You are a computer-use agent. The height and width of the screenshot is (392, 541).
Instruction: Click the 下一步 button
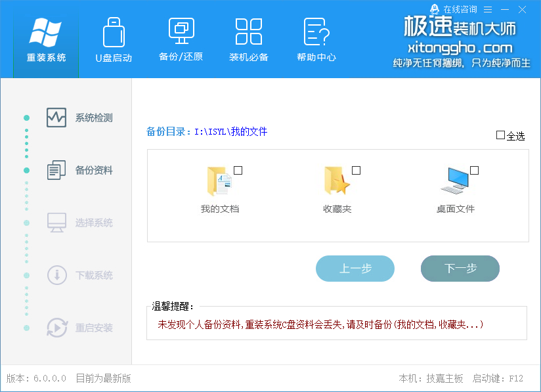pos(460,269)
